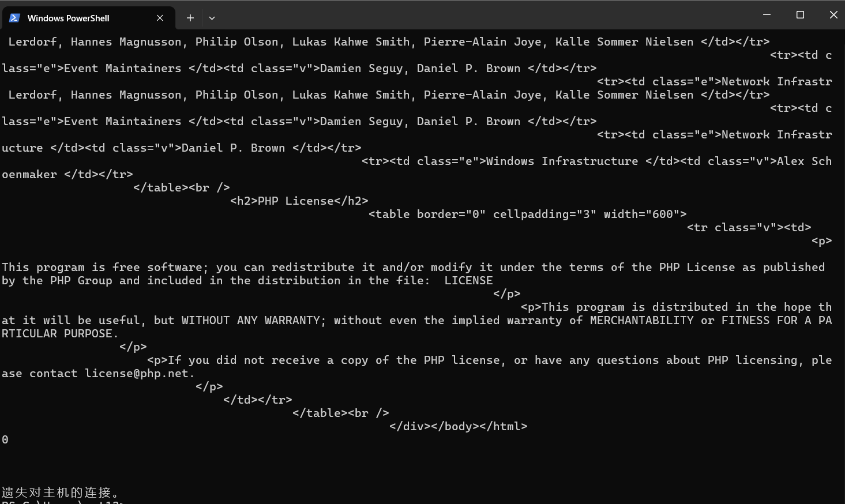Close the Windows PowerShell tab
This screenshot has width=845, height=504.
click(x=160, y=18)
